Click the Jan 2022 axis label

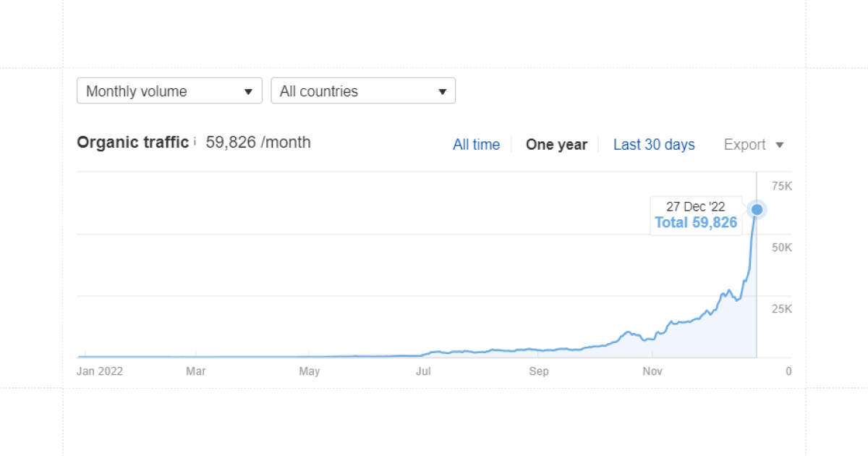pos(100,371)
